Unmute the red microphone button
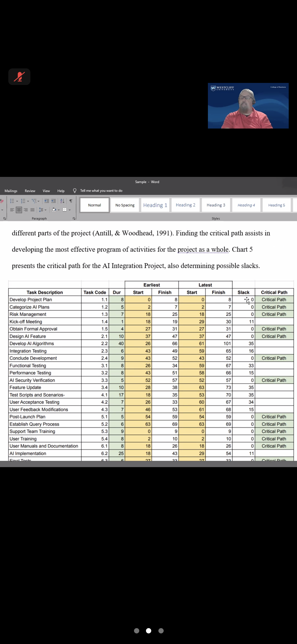This screenshot has height=644, width=297. [19, 77]
